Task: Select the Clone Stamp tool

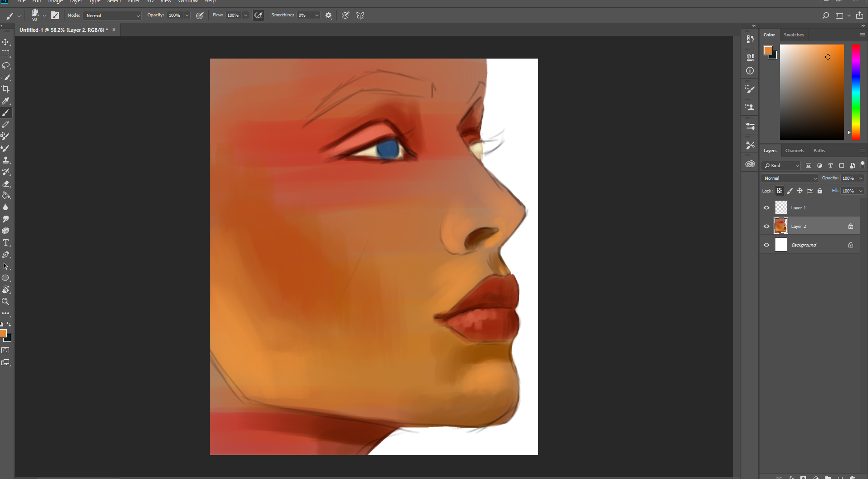Action: pos(5,160)
